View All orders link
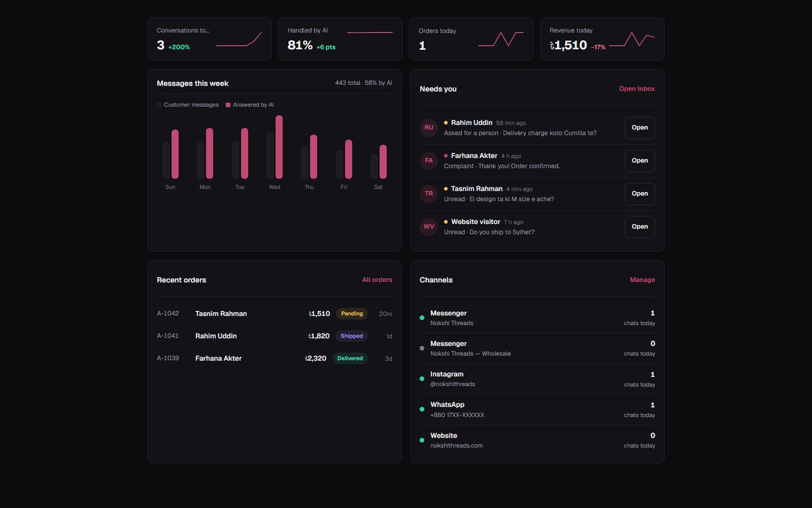The height and width of the screenshot is (508, 812). 377,280
